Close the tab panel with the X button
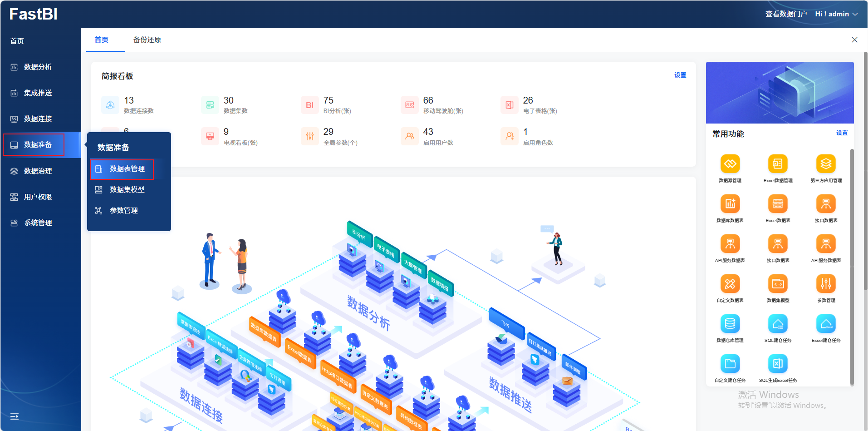Screen dimensions: 868x431 tap(854, 40)
